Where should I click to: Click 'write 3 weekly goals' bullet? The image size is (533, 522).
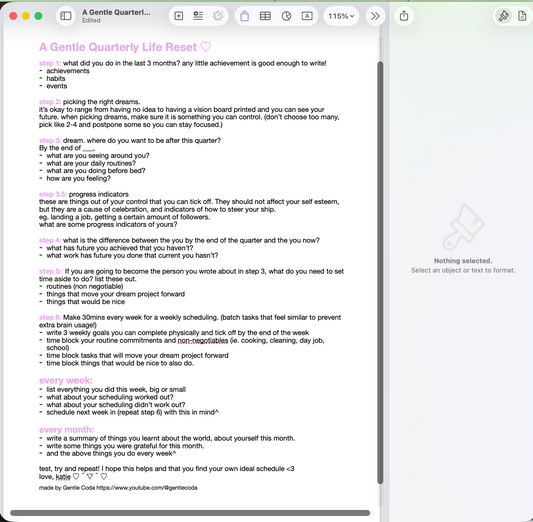click(x=178, y=333)
